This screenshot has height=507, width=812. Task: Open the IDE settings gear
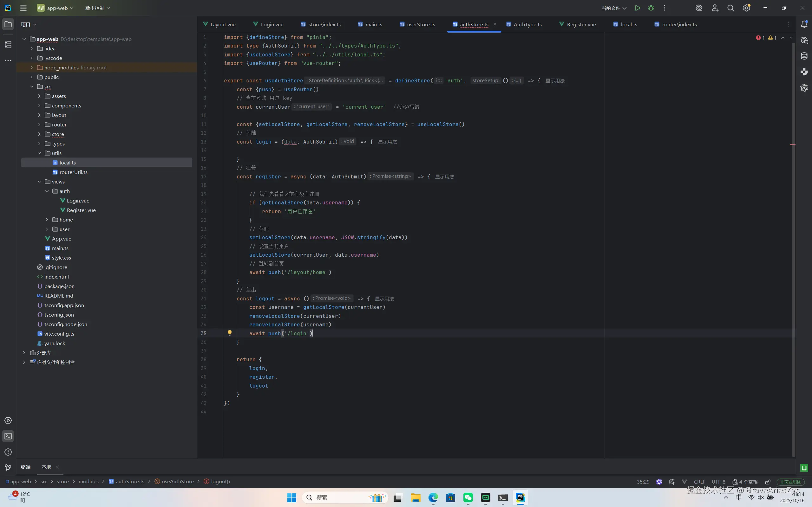tap(746, 8)
